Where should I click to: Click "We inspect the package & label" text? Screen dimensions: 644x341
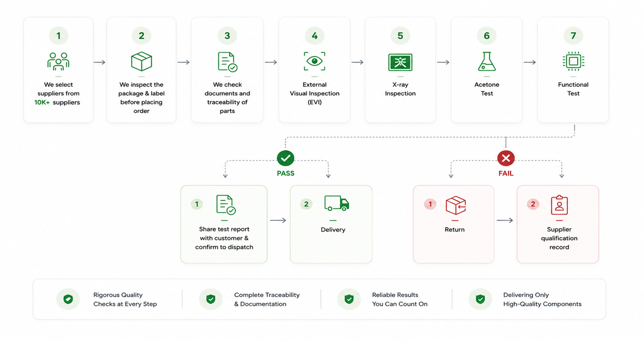[x=141, y=89]
